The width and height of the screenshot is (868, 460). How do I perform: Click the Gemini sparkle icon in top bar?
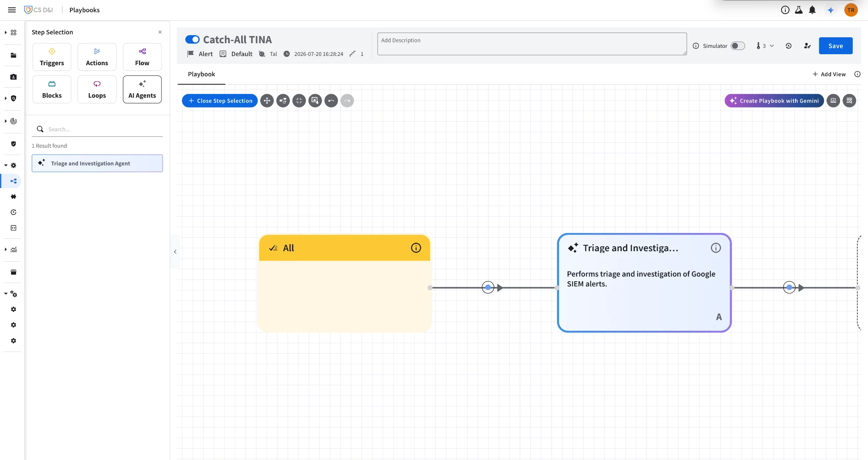click(831, 10)
